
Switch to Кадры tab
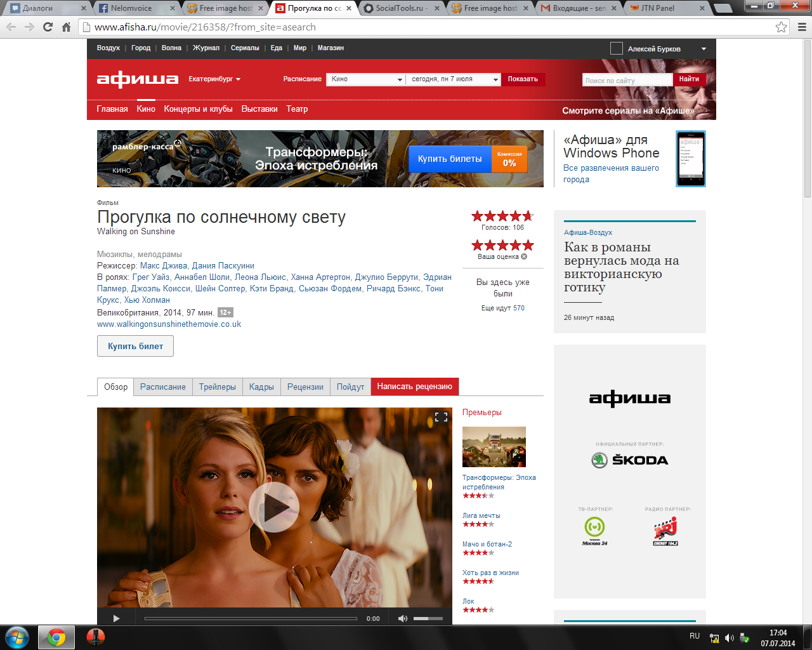(261, 387)
